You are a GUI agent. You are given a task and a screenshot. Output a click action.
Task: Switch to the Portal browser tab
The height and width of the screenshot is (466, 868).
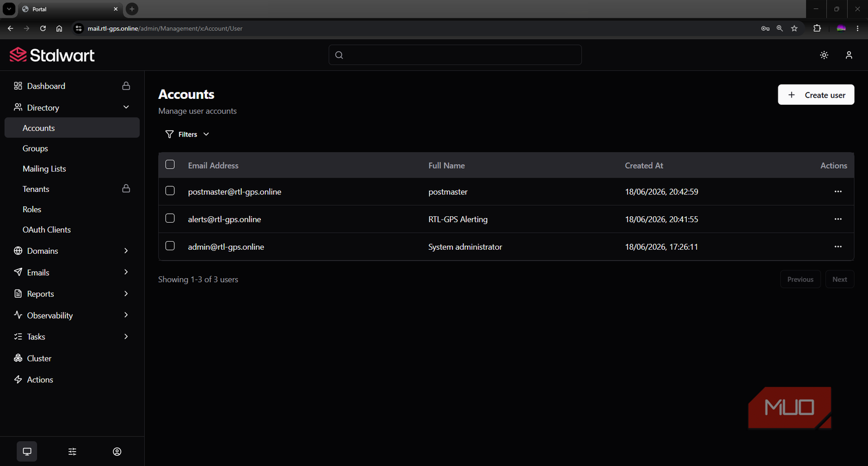coord(69,9)
